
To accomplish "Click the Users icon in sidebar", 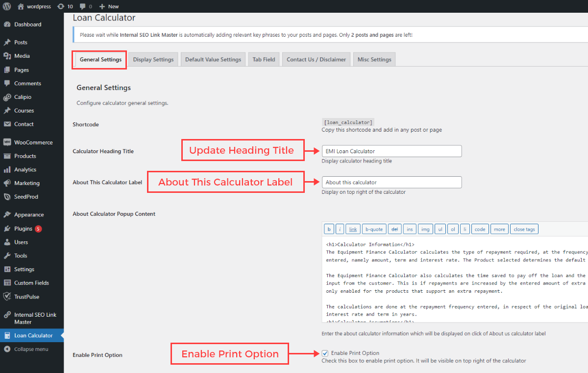I will tap(7, 242).
